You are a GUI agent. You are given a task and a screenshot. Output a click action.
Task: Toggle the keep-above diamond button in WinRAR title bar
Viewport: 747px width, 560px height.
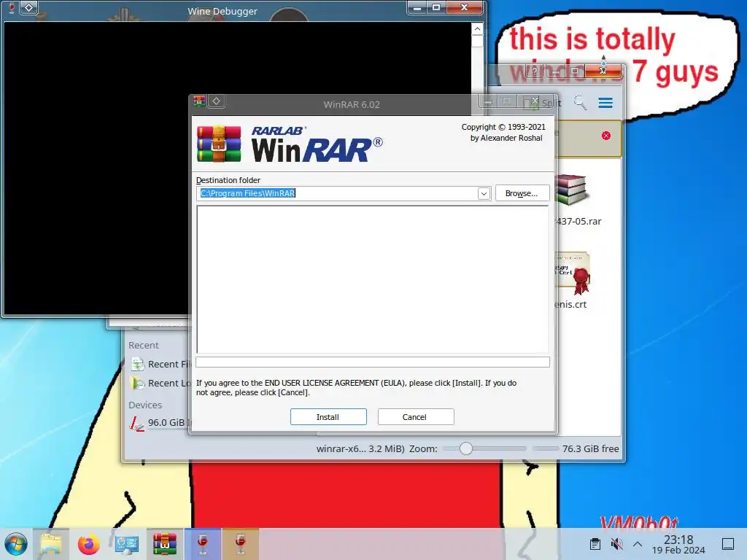point(216,101)
